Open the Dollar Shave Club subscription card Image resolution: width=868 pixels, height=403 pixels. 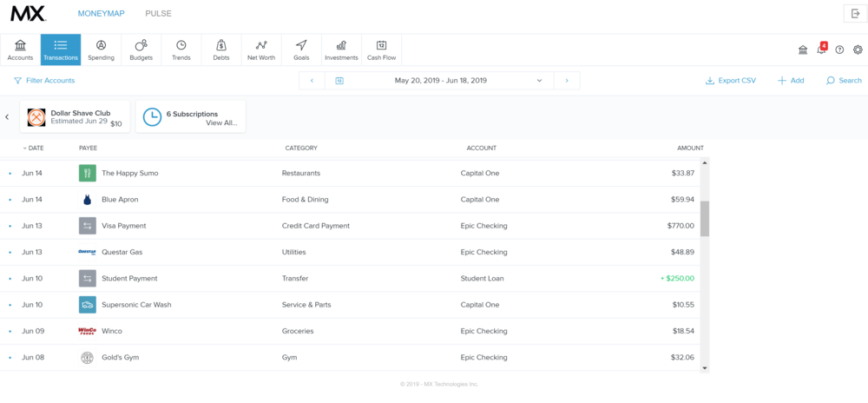click(76, 116)
